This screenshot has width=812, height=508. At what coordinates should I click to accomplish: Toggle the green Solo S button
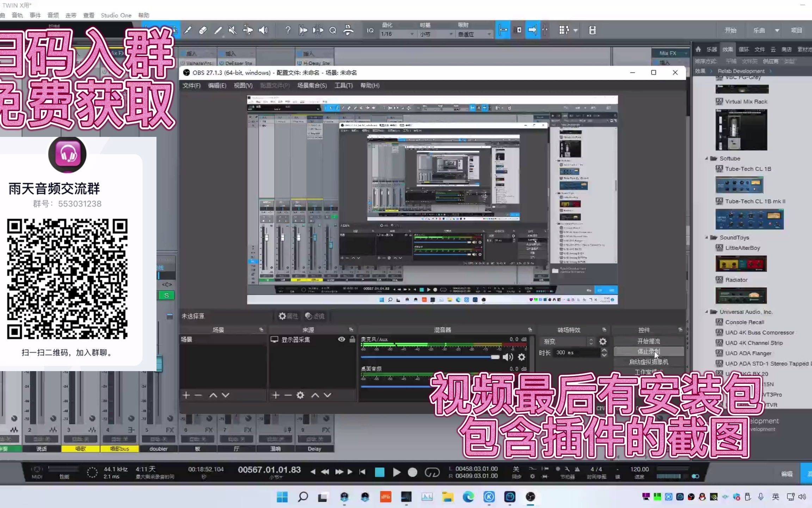tap(166, 295)
